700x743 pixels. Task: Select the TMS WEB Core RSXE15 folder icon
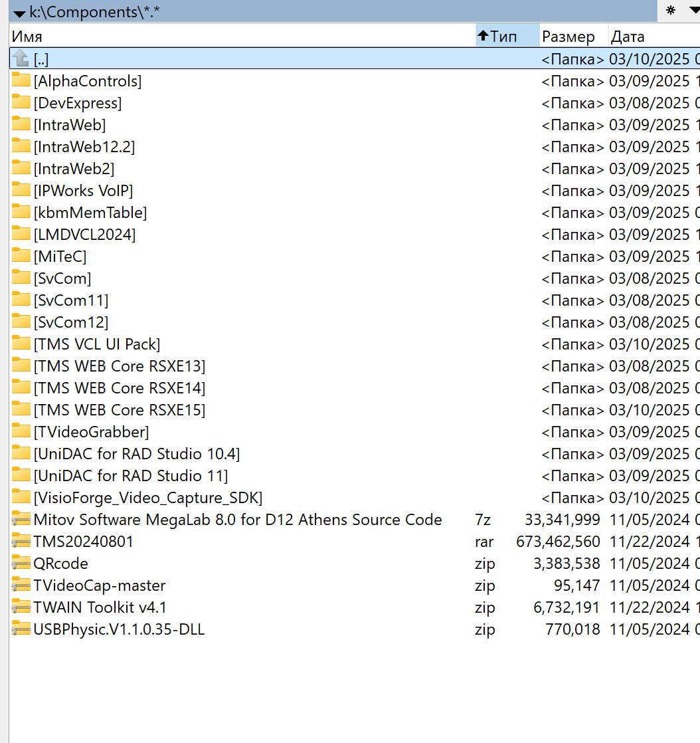click(21, 409)
